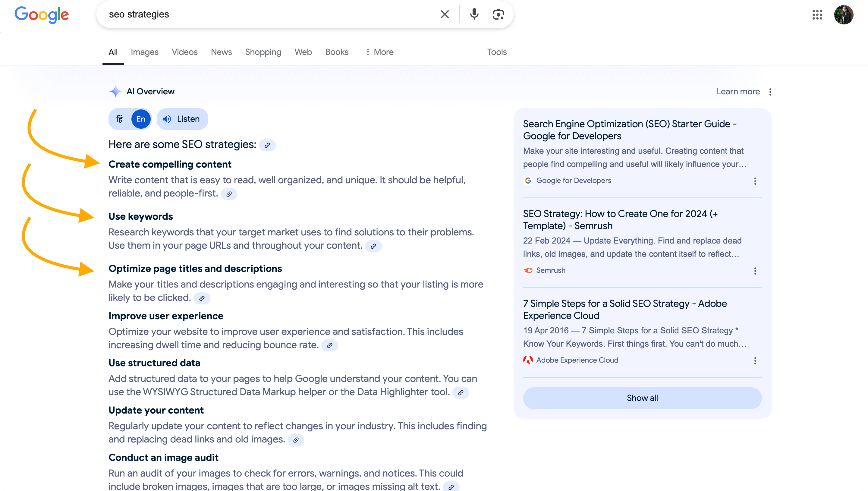Open Google Lens image search

point(498,14)
